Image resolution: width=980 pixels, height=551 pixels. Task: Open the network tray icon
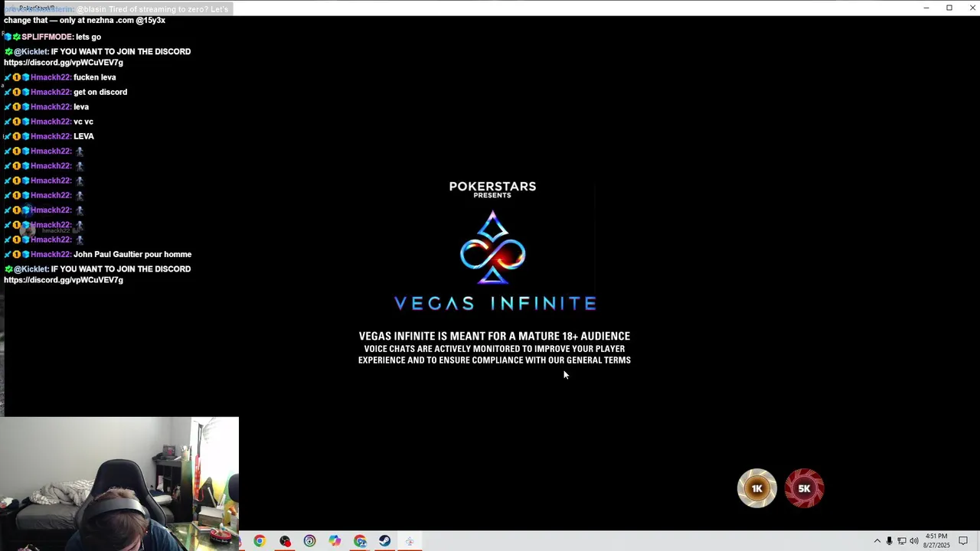click(x=901, y=541)
